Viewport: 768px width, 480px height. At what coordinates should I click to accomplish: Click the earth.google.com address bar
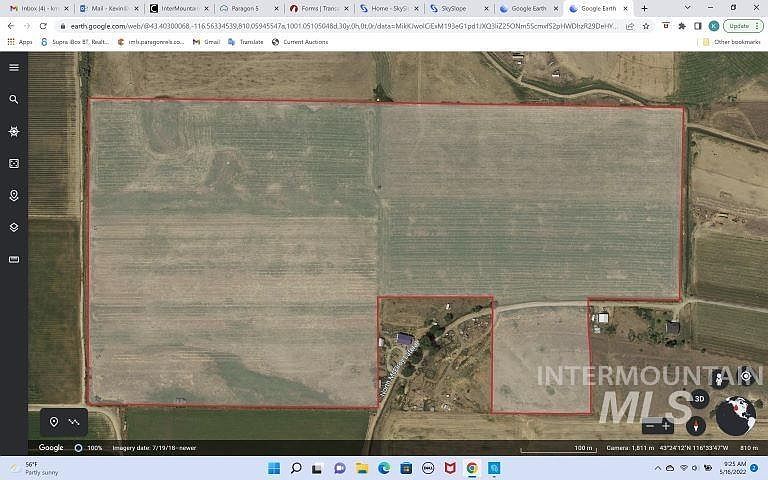343,26
